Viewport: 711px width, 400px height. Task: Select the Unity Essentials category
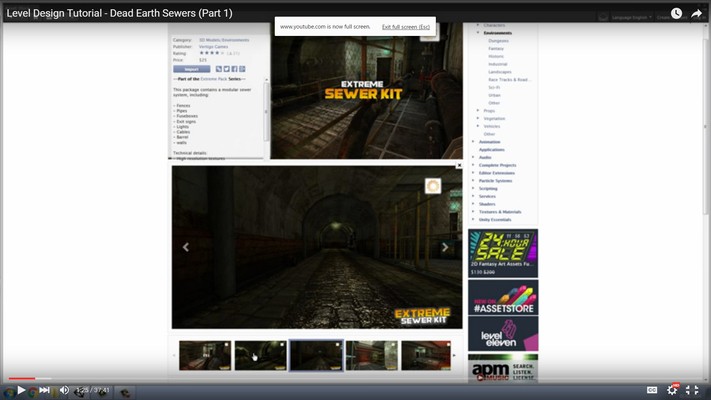(x=495, y=220)
